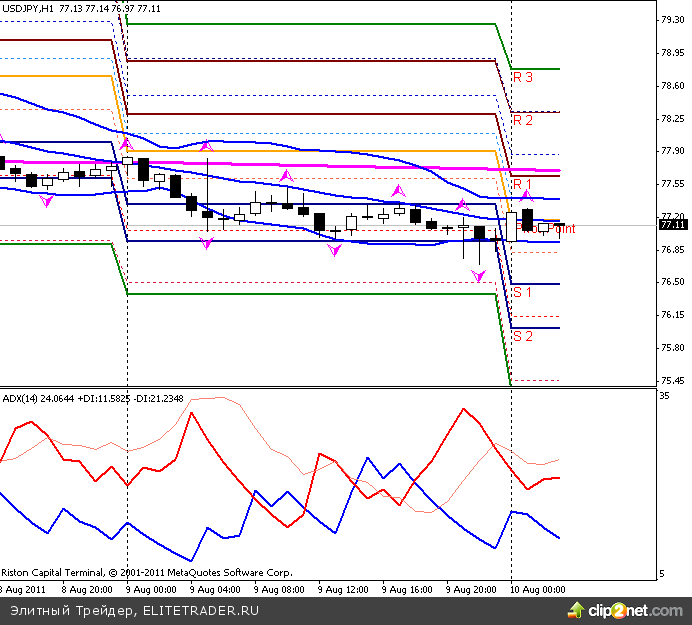
Task: Click the 75.45 price axis label
Action: coord(671,381)
